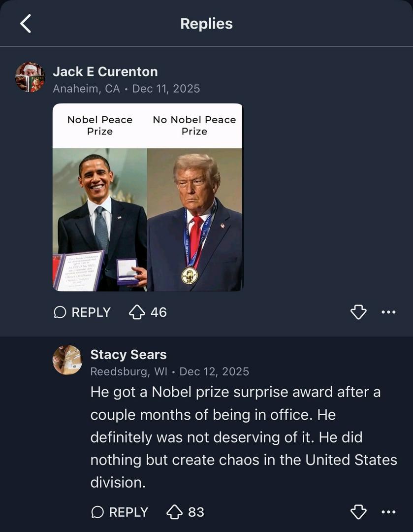Downvote Jack E Curenton's post

(x=358, y=312)
